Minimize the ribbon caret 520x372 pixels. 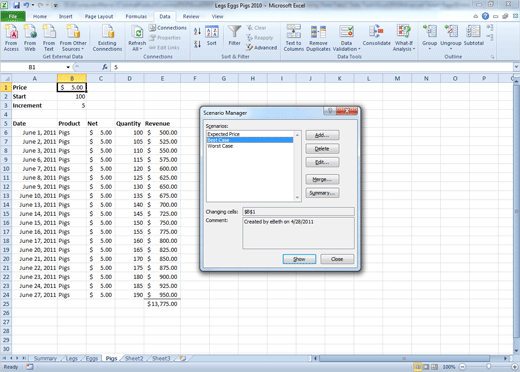tap(475, 16)
